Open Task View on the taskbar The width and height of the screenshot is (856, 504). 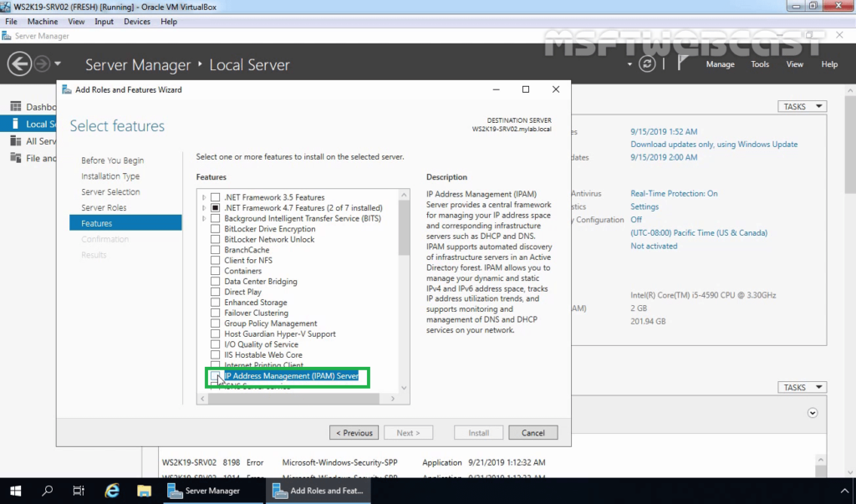coord(79,491)
